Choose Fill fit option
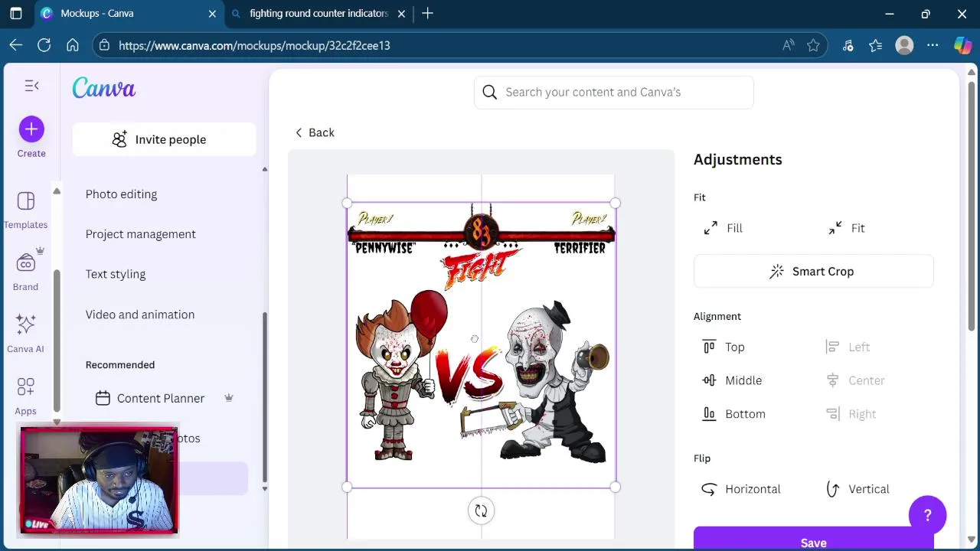980x551 pixels. tap(724, 228)
